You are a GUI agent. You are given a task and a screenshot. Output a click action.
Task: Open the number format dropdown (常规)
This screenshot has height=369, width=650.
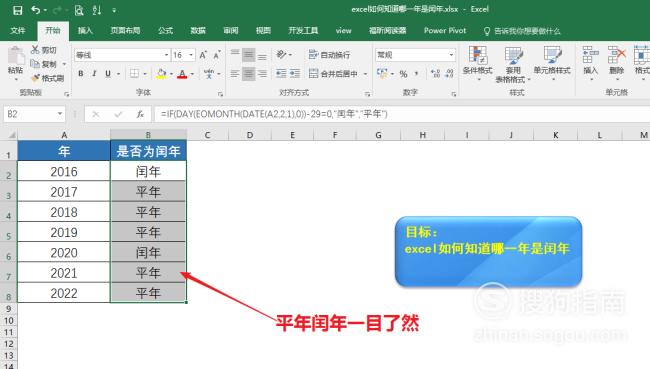click(451, 55)
